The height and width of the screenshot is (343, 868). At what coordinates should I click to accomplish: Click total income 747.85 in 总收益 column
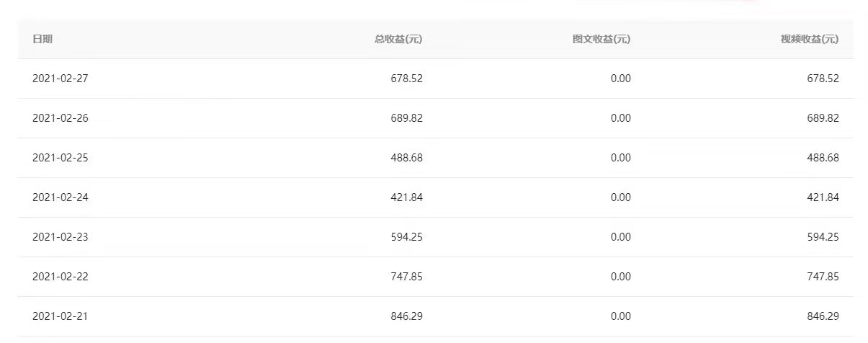pos(407,277)
